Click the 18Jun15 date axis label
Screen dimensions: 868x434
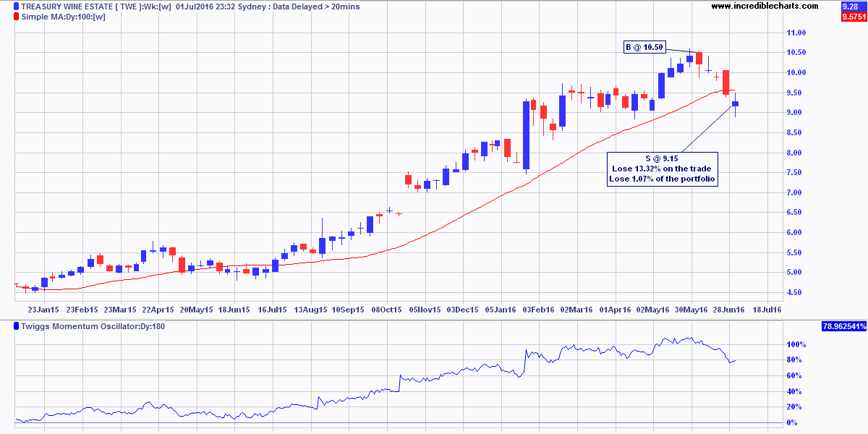tap(234, 309)
